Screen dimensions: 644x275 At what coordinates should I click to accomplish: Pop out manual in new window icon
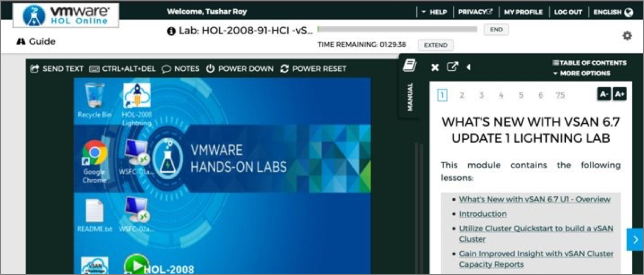click(452, 67)
